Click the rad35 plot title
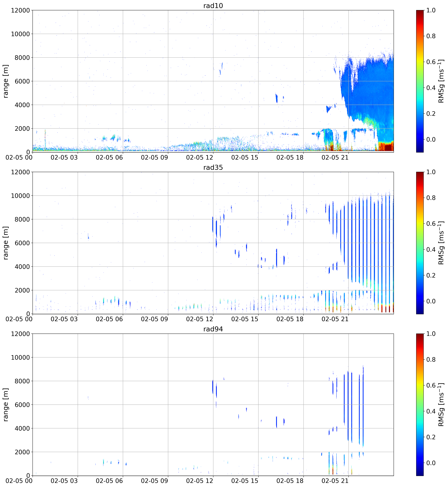448x487 pixels. 213,167
